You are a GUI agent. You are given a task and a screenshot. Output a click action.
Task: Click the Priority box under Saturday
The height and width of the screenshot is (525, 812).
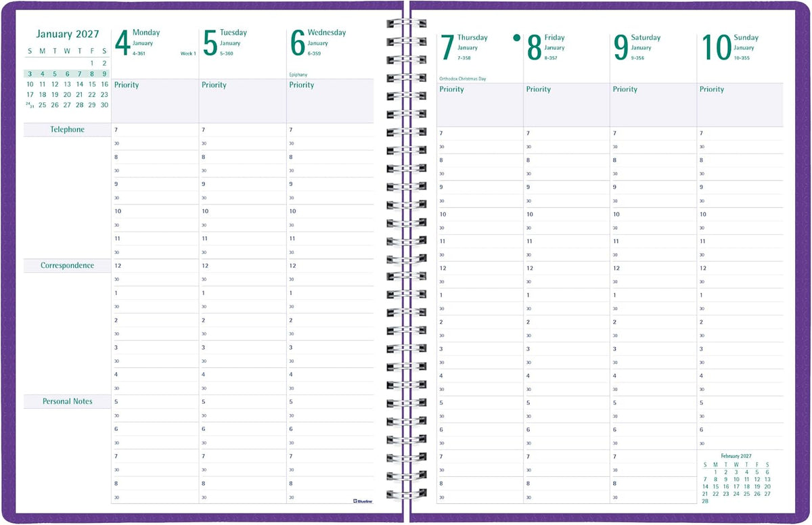pos(653,105)
